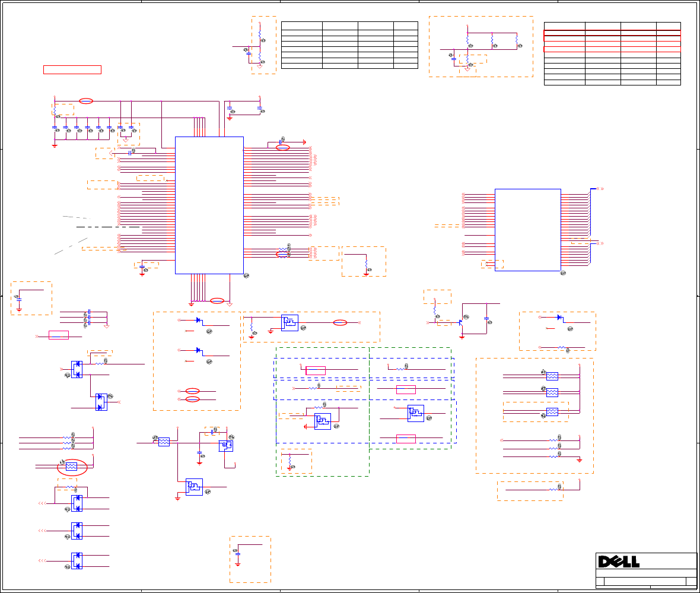Select the bipolar transistor symbol
The height and width of the screenshot is (593, 700).
click(x=461, y=323)
